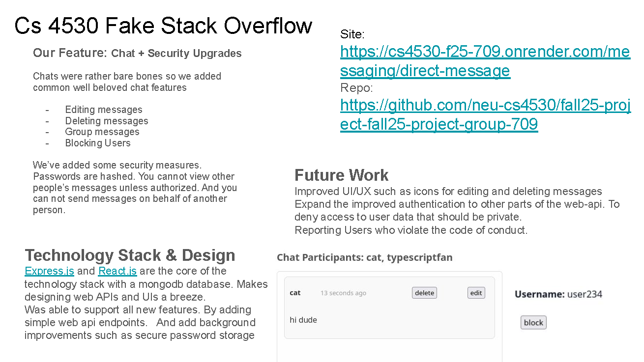Click the '13 seconds ago' timestamp
This screenshot has height=362, width=644.
click(343, 293)
